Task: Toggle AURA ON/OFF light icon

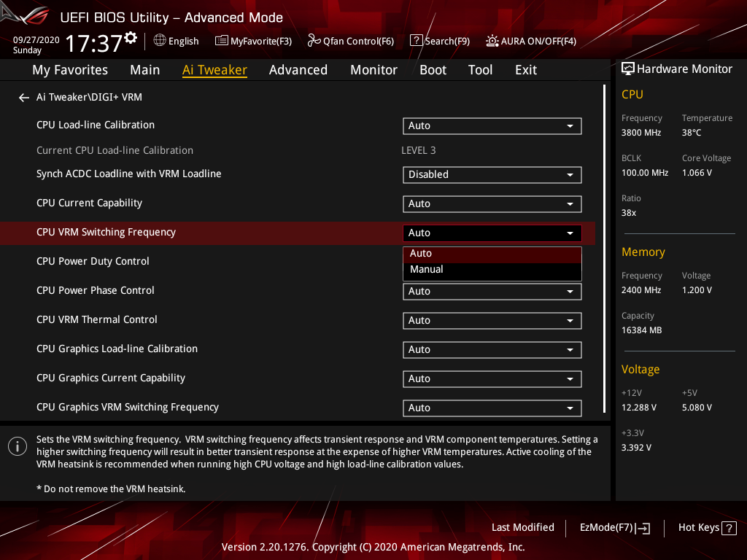Action: coord(492,41)
